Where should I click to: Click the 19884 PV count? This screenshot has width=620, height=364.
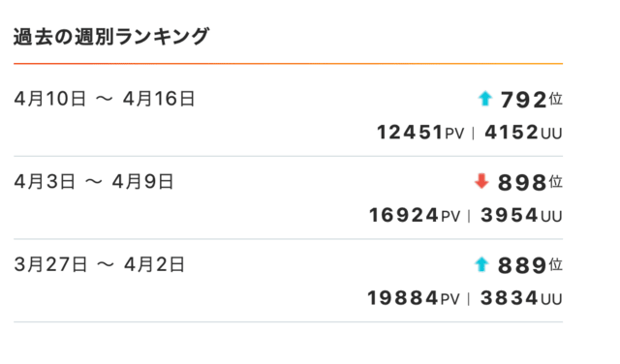point(414,298)
